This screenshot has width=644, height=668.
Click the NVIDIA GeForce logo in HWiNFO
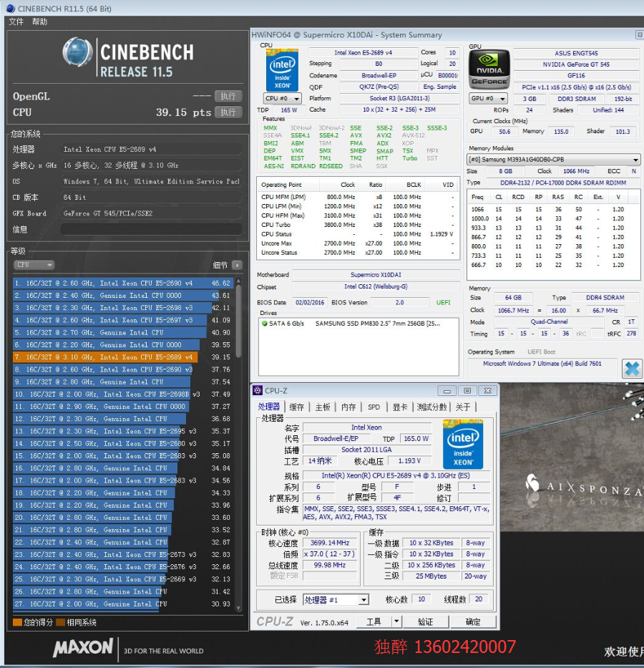[x=489, y=69]
